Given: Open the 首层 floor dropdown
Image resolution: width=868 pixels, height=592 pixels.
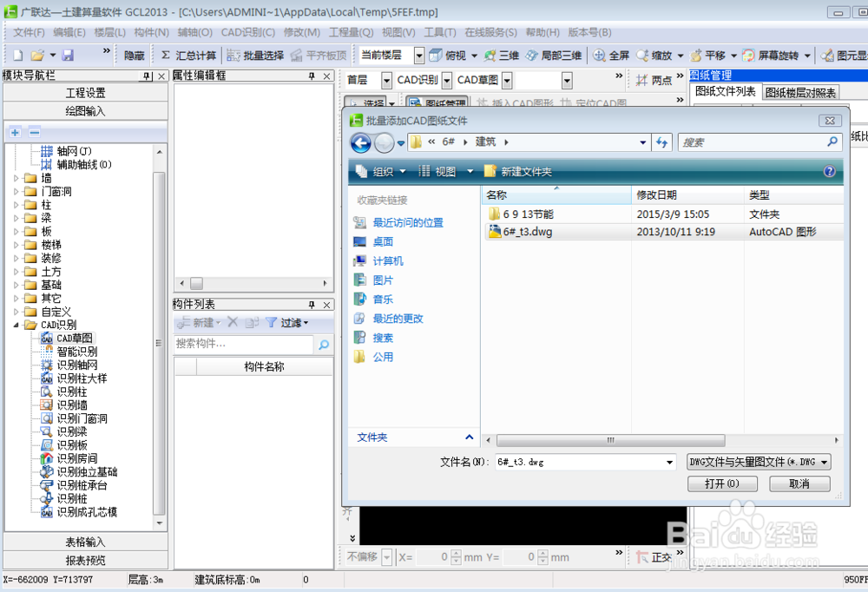Looking at the screenshot, I should [x=386, y=81].
